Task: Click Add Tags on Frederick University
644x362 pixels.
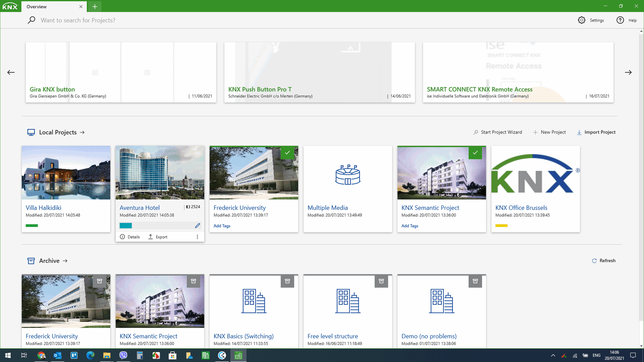Action: [222, 226]
